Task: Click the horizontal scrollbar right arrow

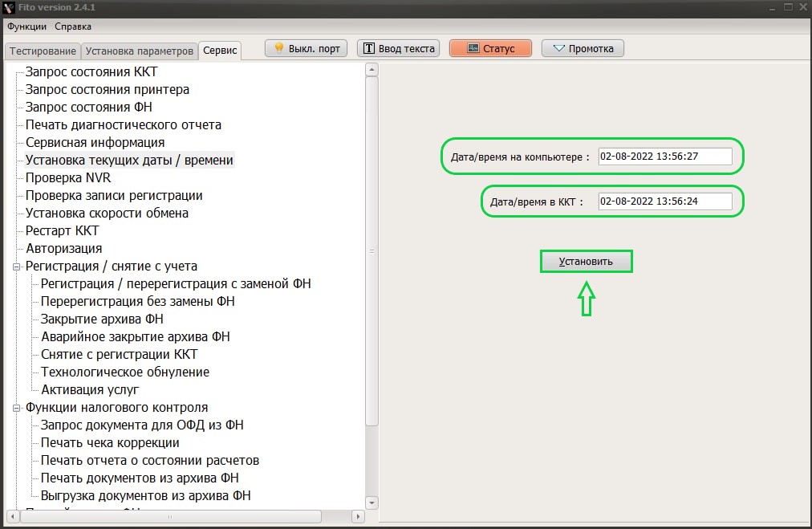Action: click(358, 517)
